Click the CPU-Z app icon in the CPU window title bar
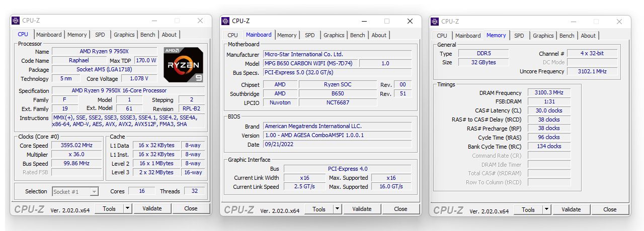The height and width of the screenshot is (231, 644). point(16,21)
